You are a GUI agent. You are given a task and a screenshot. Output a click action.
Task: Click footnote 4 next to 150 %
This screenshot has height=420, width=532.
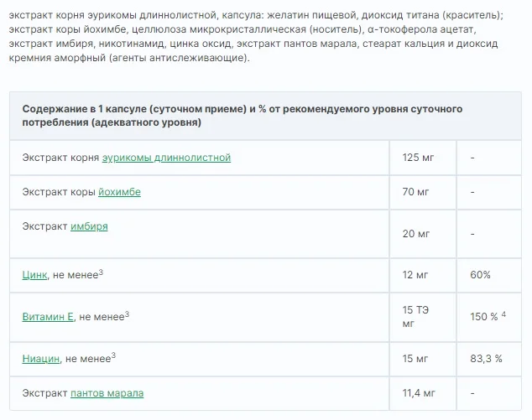[x=504, y=314]
